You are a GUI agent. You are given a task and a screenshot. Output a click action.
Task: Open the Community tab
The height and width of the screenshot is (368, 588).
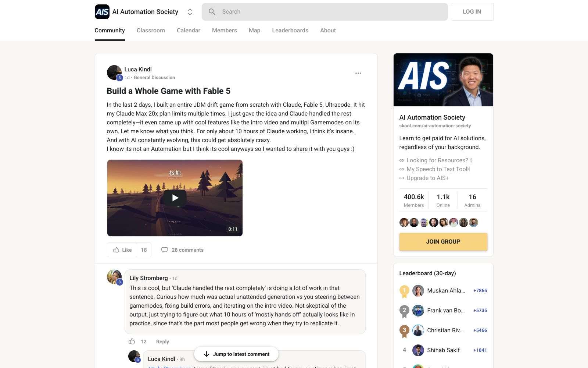[110, 31]
